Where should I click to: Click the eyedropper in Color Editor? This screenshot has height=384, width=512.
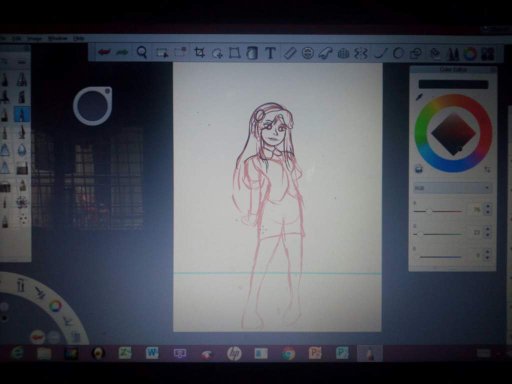click(420, 97)
